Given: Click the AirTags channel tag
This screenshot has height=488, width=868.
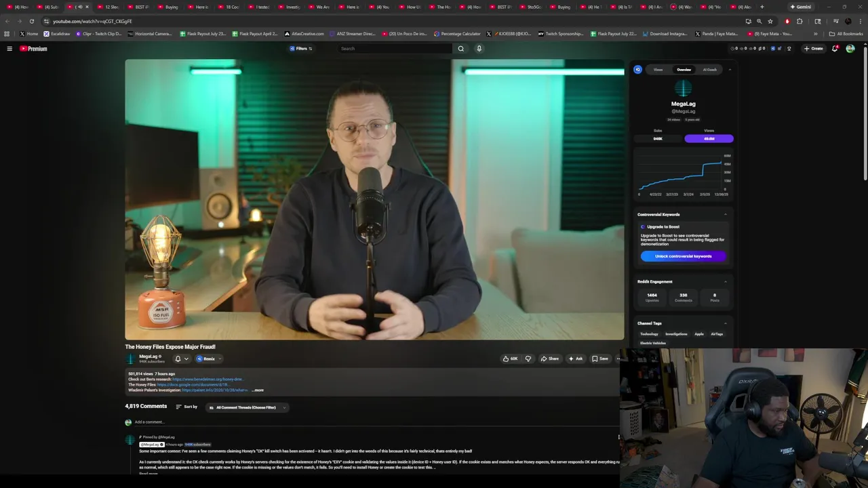Looking at the screenshot, I should click(717, 334).
